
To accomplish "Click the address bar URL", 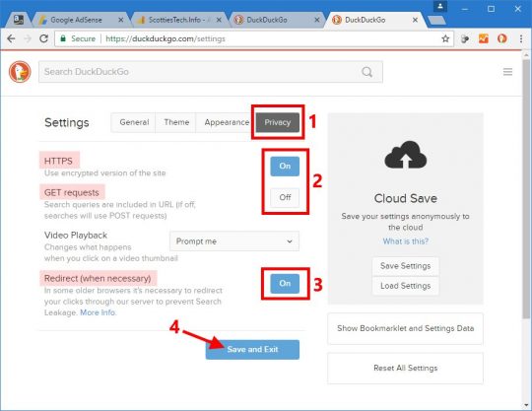I will coord(166,38).
